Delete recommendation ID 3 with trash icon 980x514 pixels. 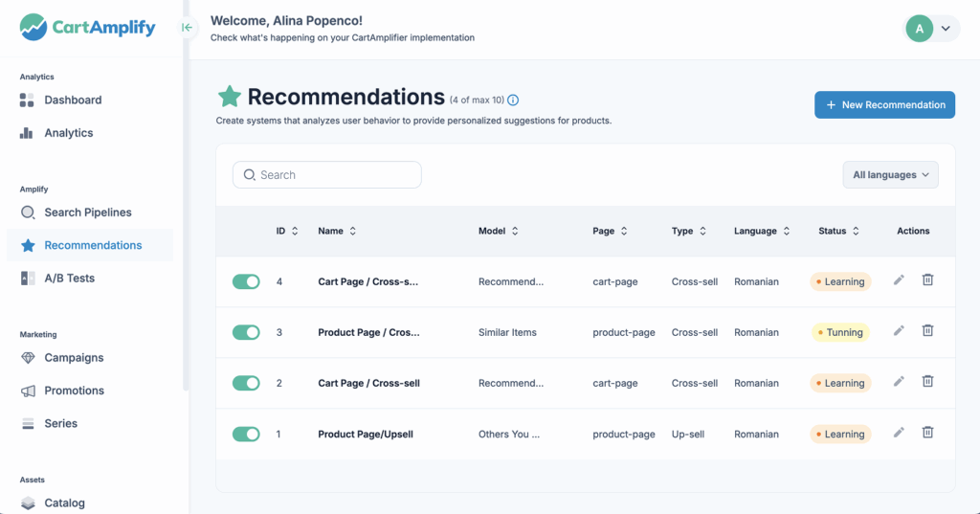point(927,330)
